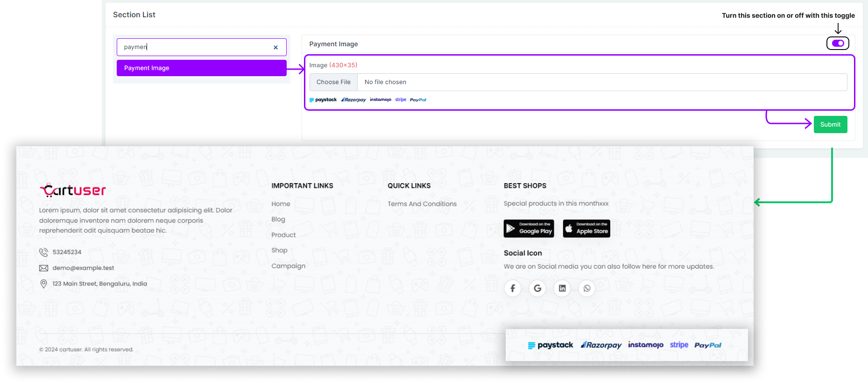Select Payment Image in section list
This screenshot has width=868, height=384.
(201, 68)
